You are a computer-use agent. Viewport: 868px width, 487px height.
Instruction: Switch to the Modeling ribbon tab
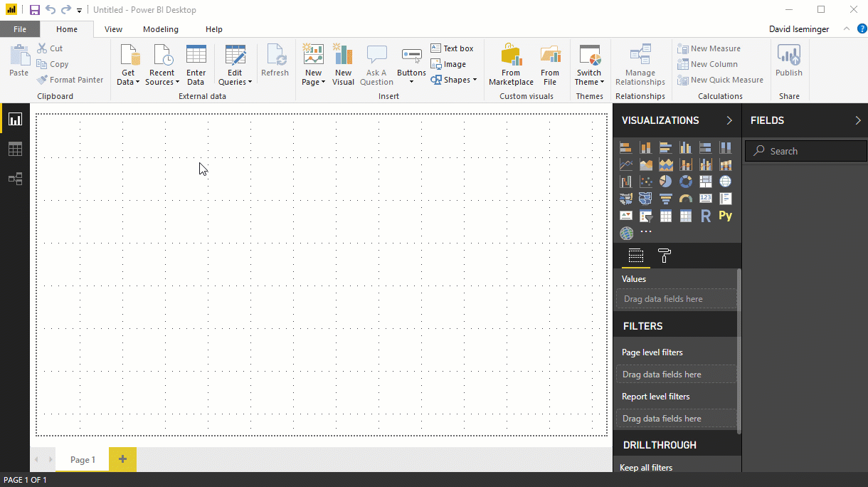click(161, 29)
